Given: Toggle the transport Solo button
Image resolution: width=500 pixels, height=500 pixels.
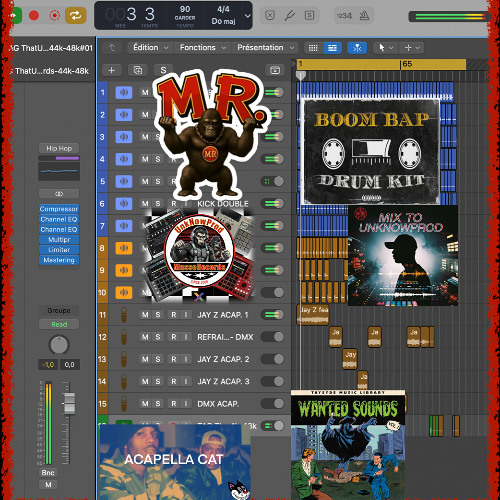Looking at the screenshot, I should click(x=309, y=15).
